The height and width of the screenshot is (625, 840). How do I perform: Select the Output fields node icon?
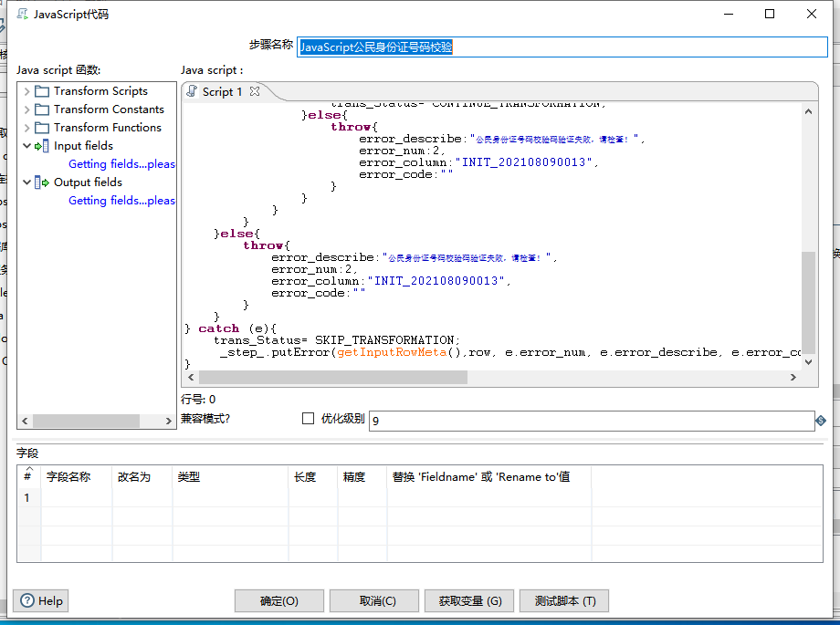pyautogui.click(x=38, y=182)
